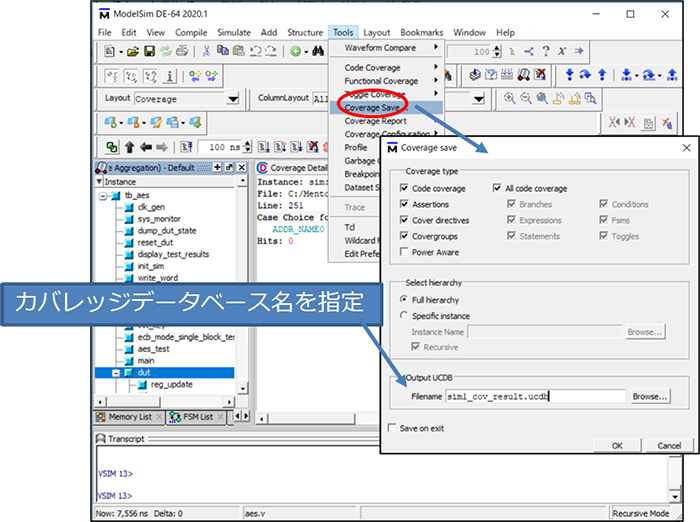Screen dimensions: 700x522
Task: Open the Layout Coverage dropdown
Action: [x=233, y=99]
